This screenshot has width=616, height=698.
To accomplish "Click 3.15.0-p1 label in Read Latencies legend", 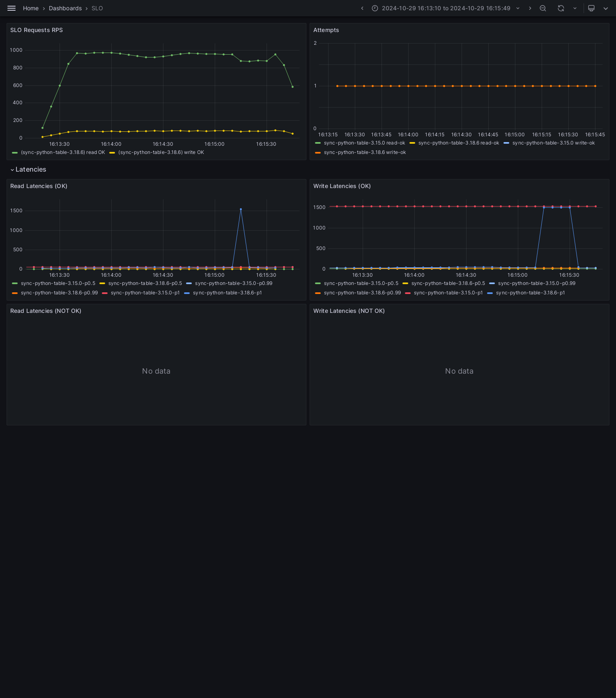I will [x=145, y=293].
